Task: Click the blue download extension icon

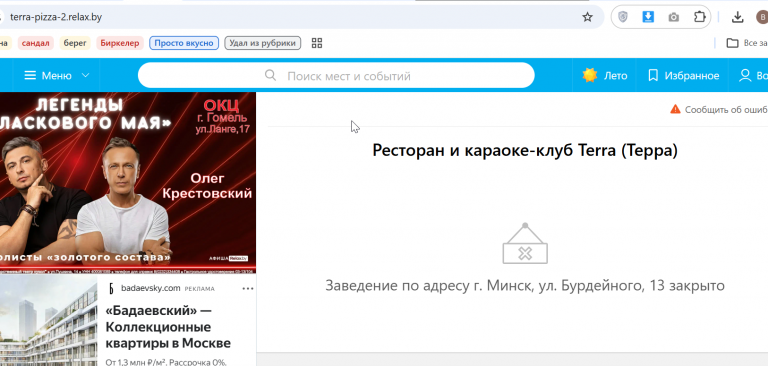Action: click(x=648, y=17)
